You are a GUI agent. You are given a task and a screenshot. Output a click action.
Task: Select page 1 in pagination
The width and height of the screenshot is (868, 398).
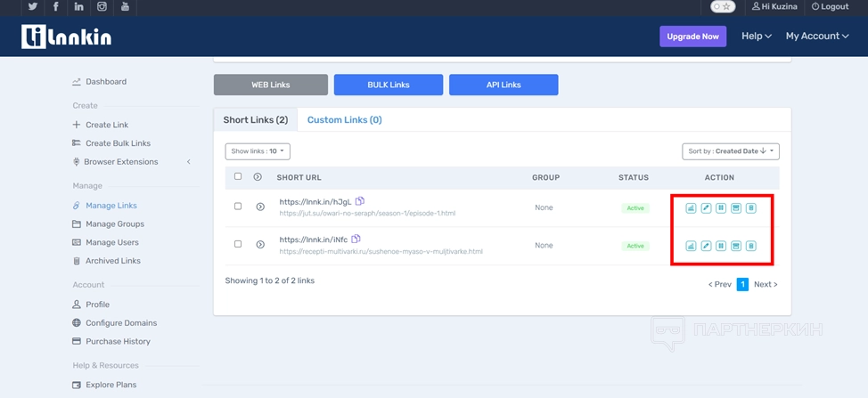(742, 285)
